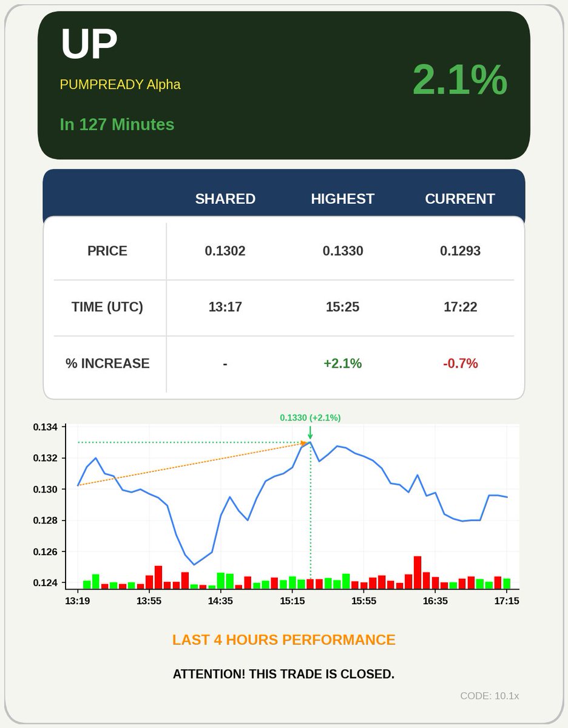Click current time 17:22
568x728 pixels.
click(x=461, y=307)
